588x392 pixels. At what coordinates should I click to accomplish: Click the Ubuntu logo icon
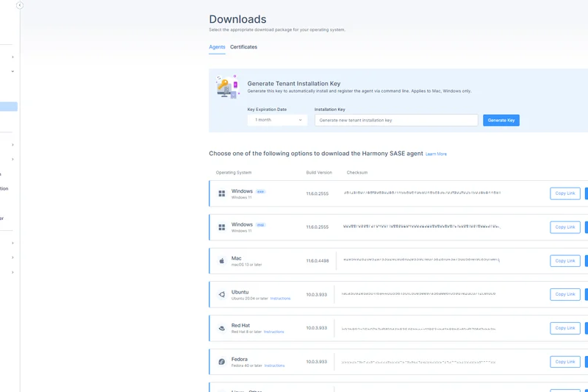coord(222,294)
